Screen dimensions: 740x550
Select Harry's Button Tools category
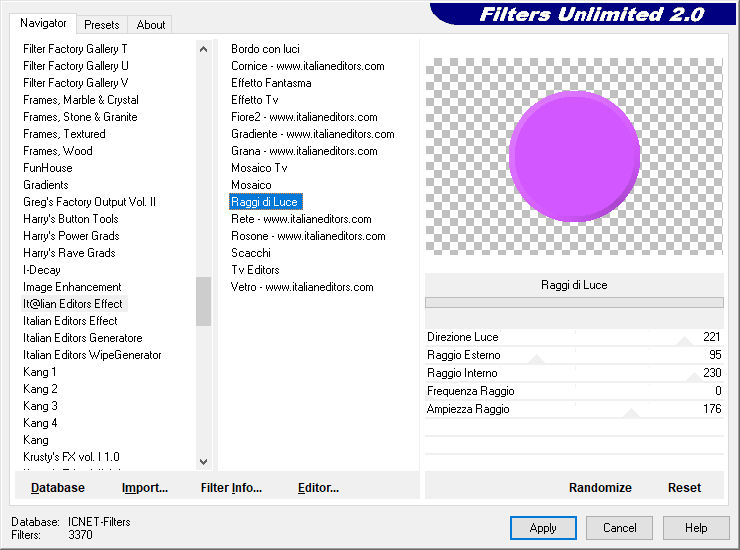tap(71, 219)
